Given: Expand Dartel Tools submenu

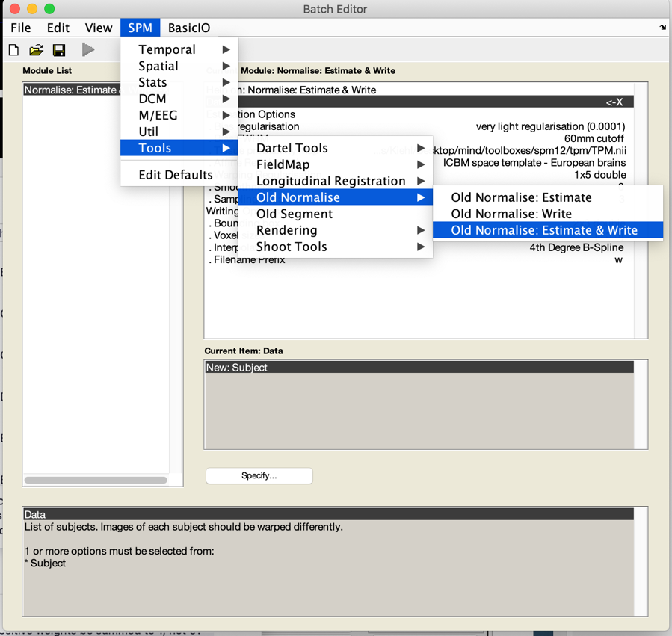Looking at the screenshot, I should tap(335, 148).
